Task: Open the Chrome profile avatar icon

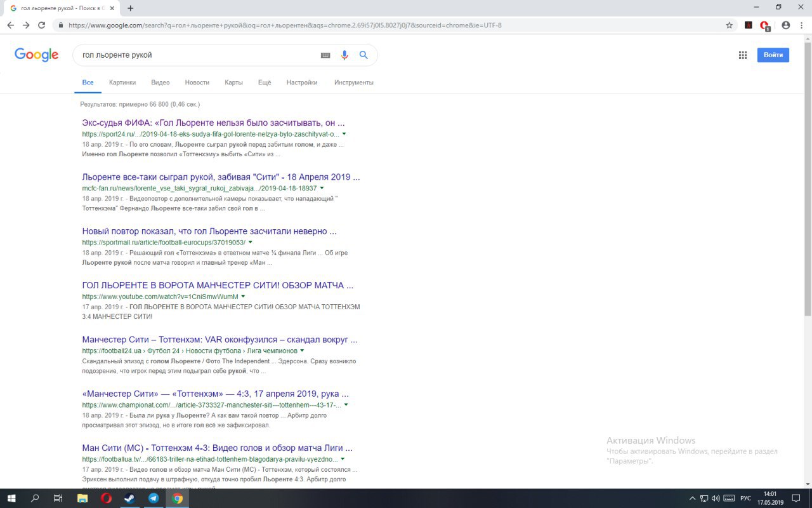Action: [786, 25]
